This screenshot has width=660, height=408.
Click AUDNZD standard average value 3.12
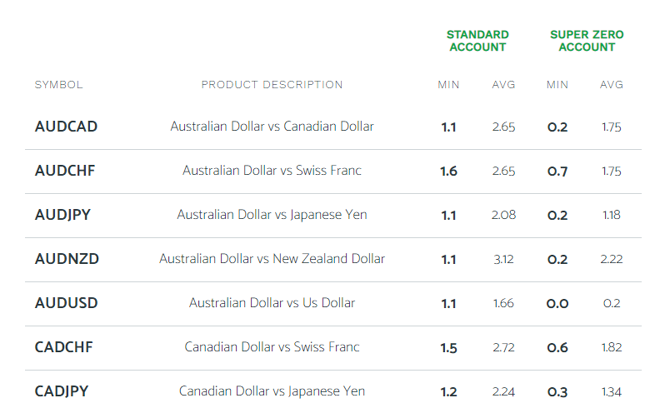pos(503,259)
